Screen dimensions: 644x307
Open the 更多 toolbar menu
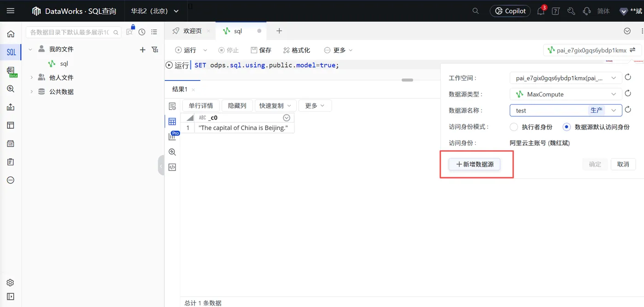pyautogui.click(x=338, y=50)
